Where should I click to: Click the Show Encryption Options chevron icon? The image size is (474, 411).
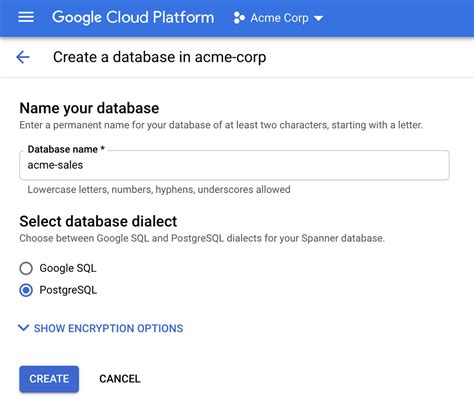coord(23,328)
